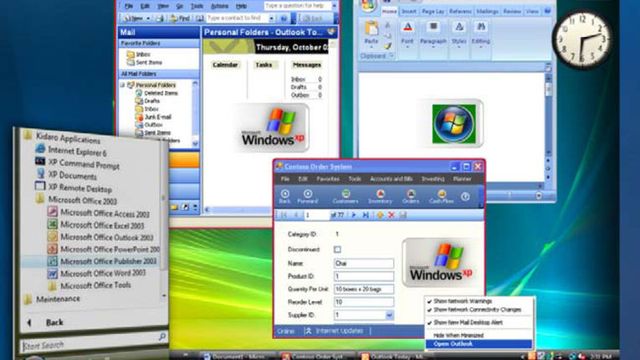640x360 pixels.
Task: Click Quantity Per Unit field
Action: point(364,289)
